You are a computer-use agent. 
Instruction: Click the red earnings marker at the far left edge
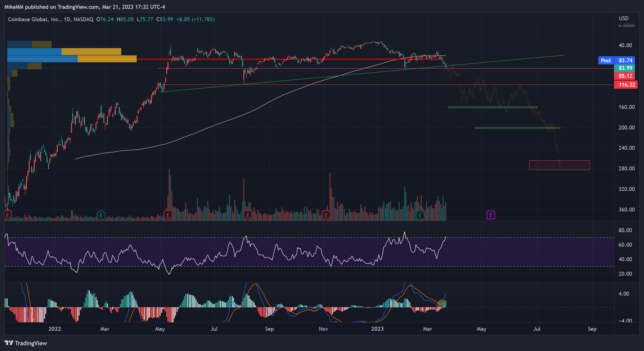(x=8, y=215)
